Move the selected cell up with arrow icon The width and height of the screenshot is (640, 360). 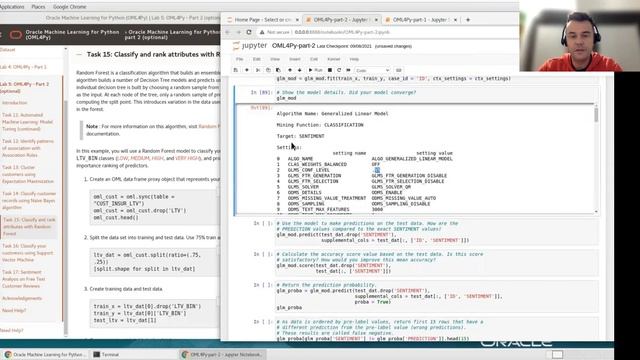(290, 70)
